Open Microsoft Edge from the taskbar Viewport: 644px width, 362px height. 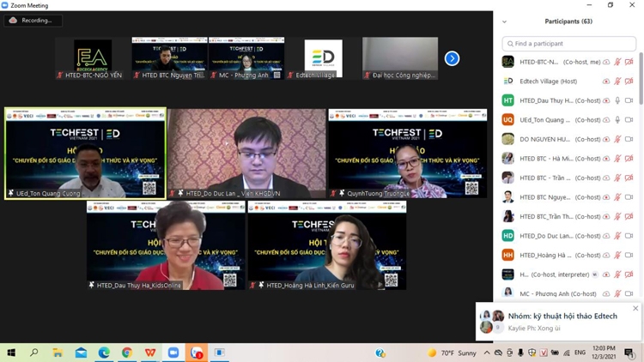(x=104, y=353)
